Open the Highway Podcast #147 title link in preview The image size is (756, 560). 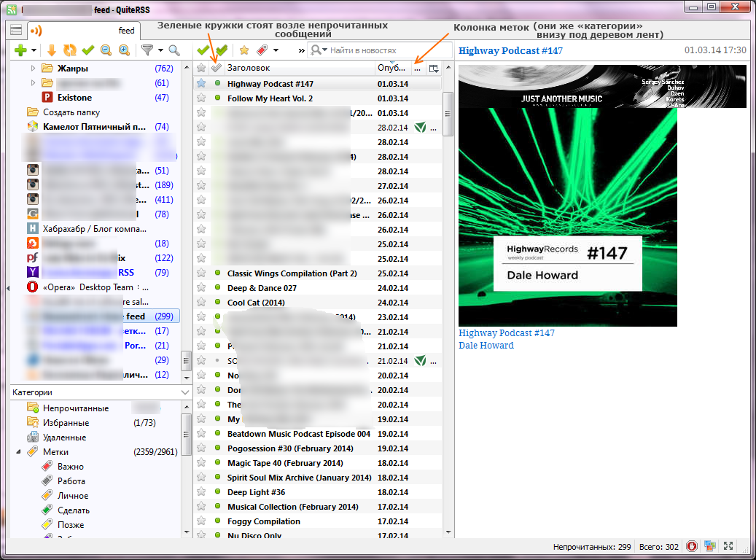510,50
